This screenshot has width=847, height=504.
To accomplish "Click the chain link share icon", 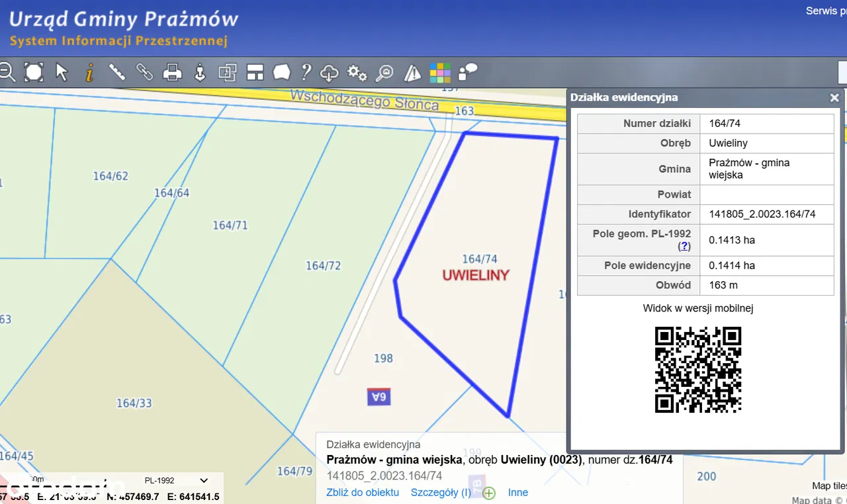I will pyautogui.click(x=144, y=72).
